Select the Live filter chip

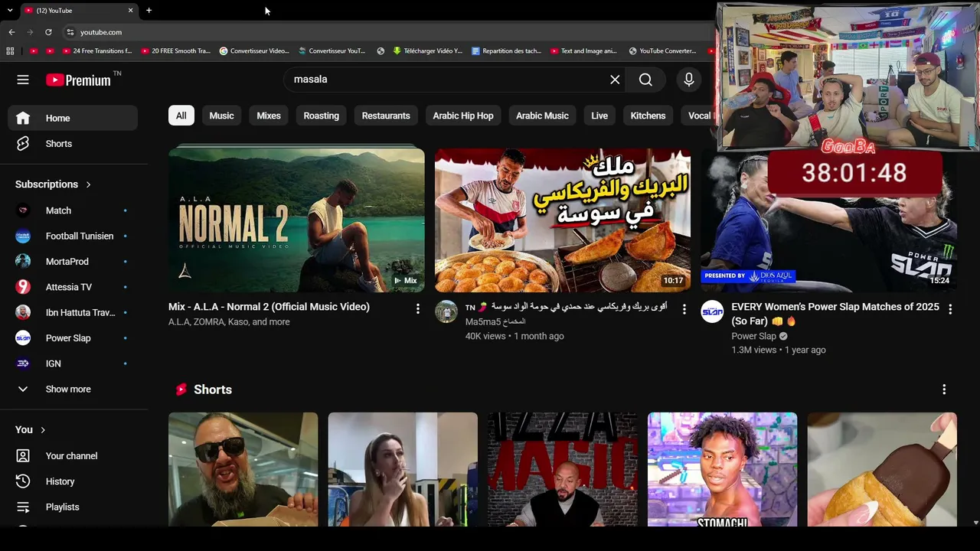point(599,116)
